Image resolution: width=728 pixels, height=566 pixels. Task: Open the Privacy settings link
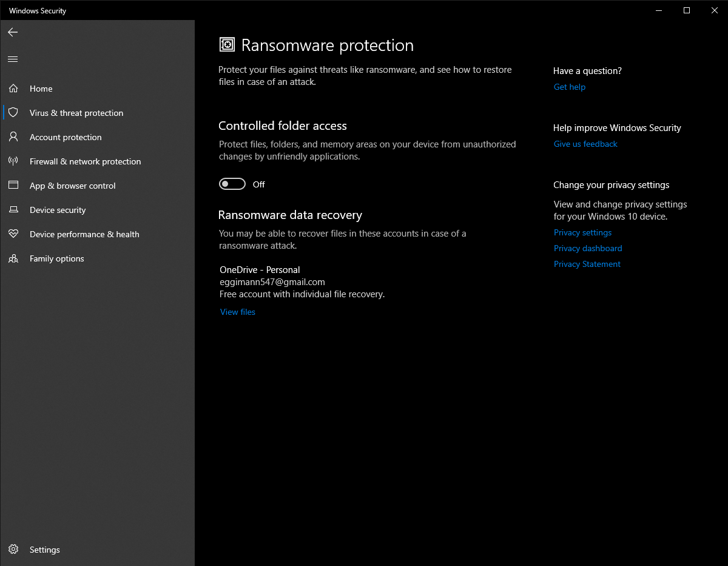tap(582, 232)
